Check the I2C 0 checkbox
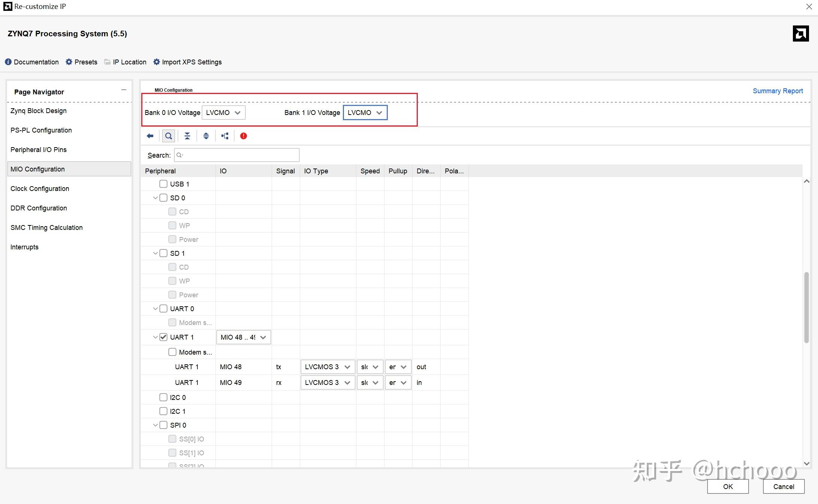Screen dimensions: 818x504 pos(163,397)
